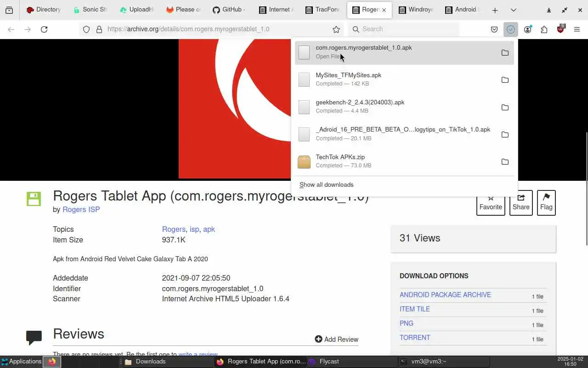Image resolution: width=588 pixels, height=368 pixels.
Task: Show MySites_TFMySites.apk in folder
Action: click(505, 80)
